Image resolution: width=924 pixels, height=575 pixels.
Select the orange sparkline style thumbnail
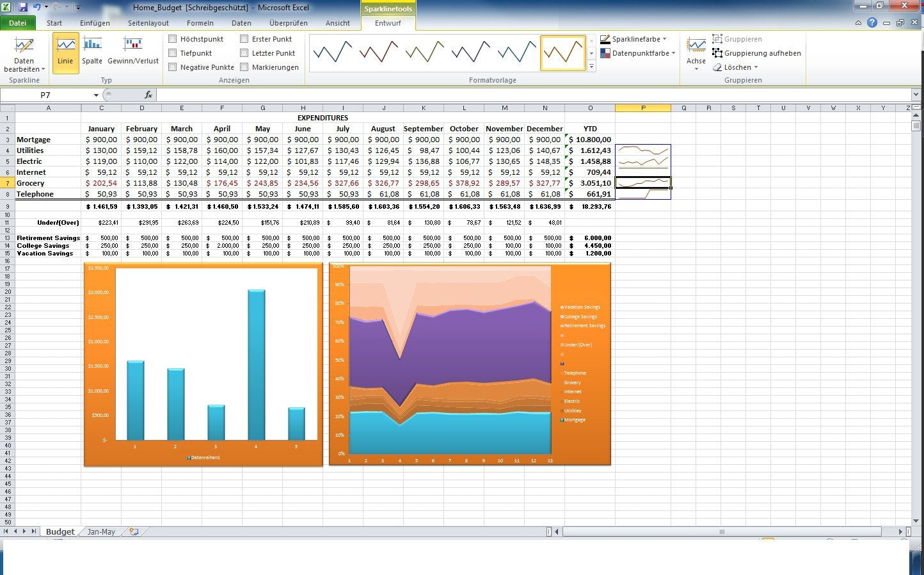point(563,53)
